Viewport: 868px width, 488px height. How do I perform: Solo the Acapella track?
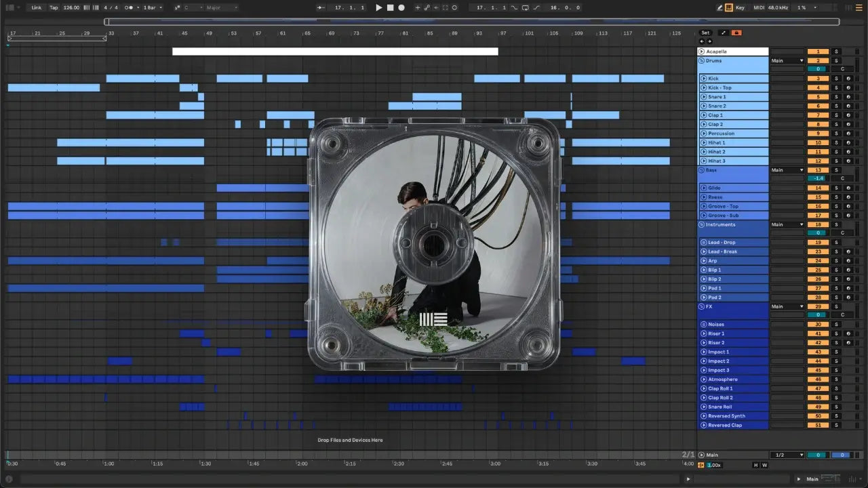[x=836, y=52]
